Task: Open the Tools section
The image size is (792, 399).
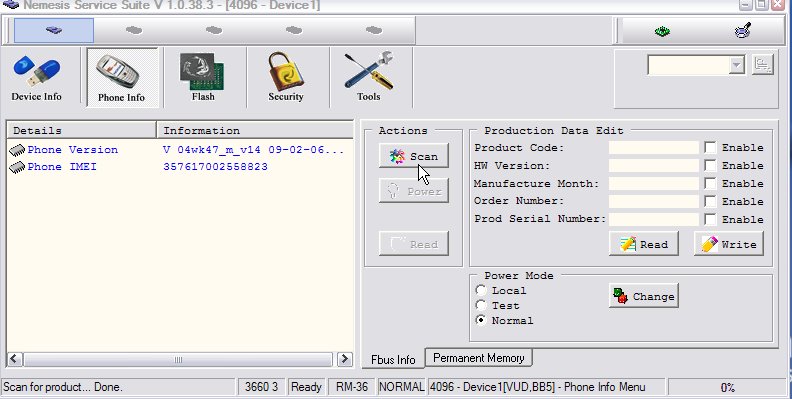Action: [370, 78]
